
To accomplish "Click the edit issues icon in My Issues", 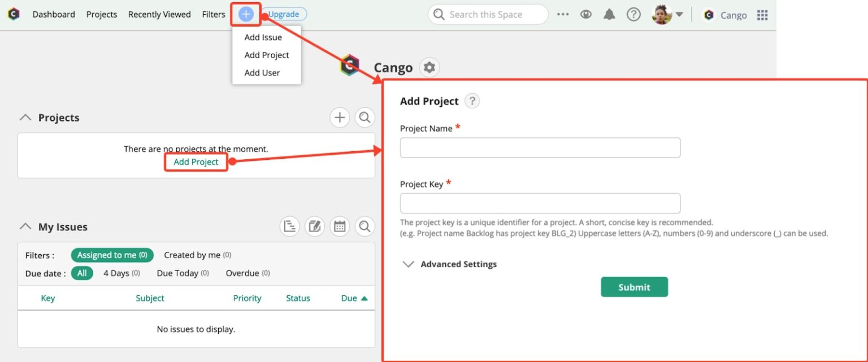I will (315, 226).
